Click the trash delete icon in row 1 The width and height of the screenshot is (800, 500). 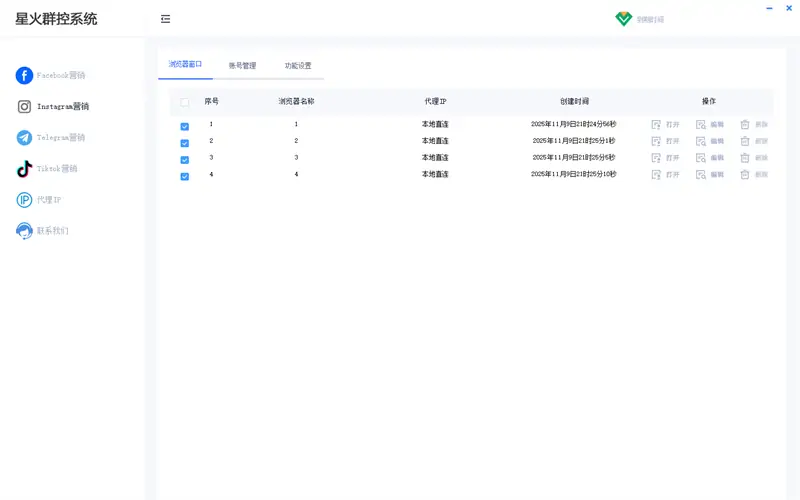(745, 124)
